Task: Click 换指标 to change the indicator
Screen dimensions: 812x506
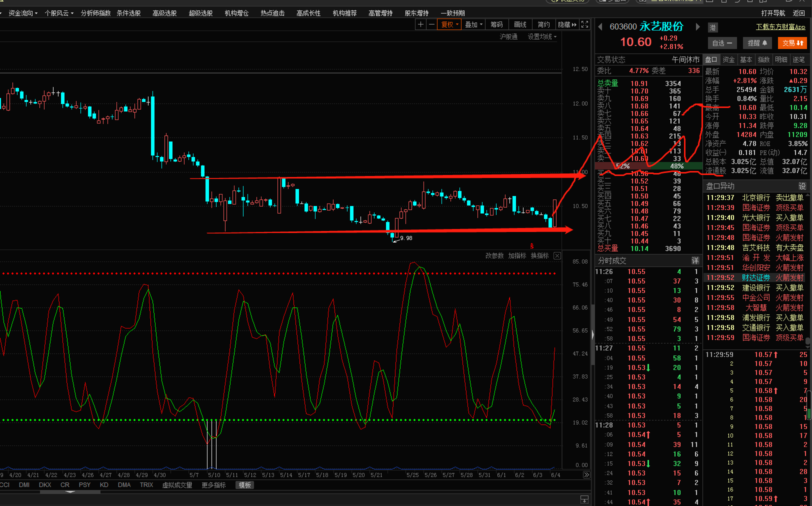Action: (539, 255)
